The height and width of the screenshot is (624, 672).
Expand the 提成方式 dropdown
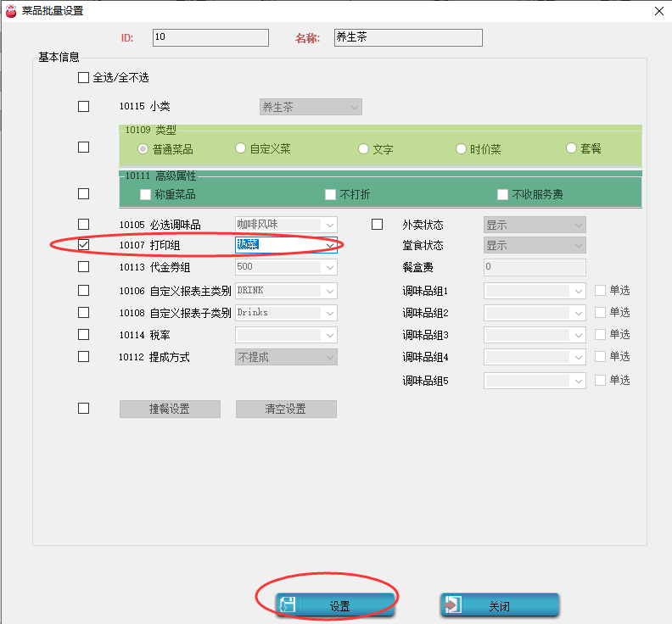(329, 357)
